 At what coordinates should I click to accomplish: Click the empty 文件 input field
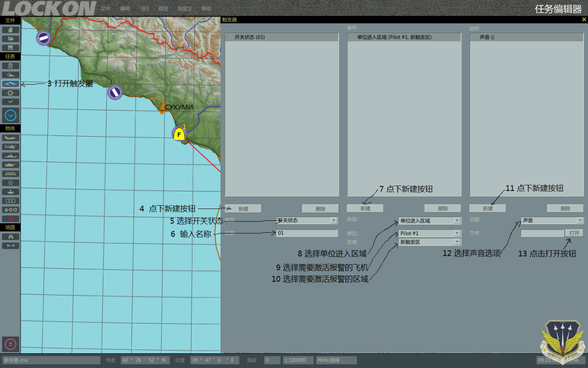(543, 233)
